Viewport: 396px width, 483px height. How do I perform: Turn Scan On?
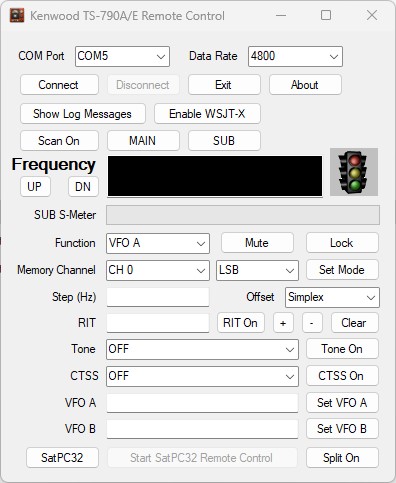tap(59, 141)
